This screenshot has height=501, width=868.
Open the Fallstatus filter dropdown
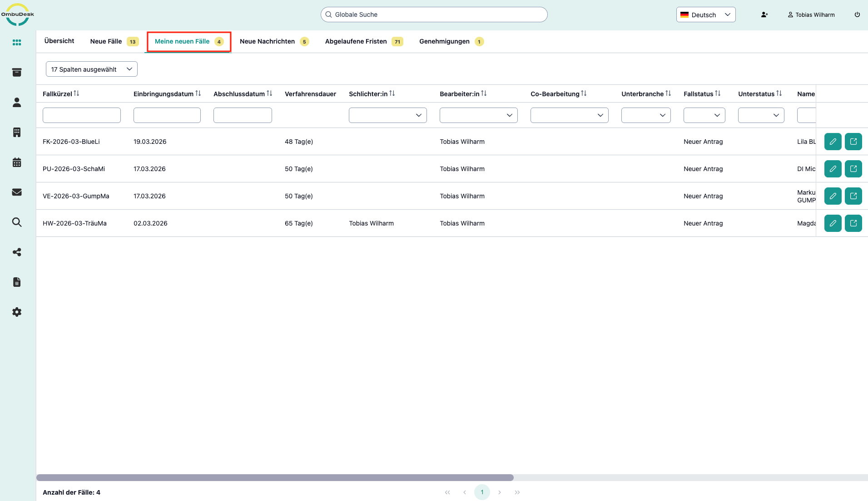[704, 115]
